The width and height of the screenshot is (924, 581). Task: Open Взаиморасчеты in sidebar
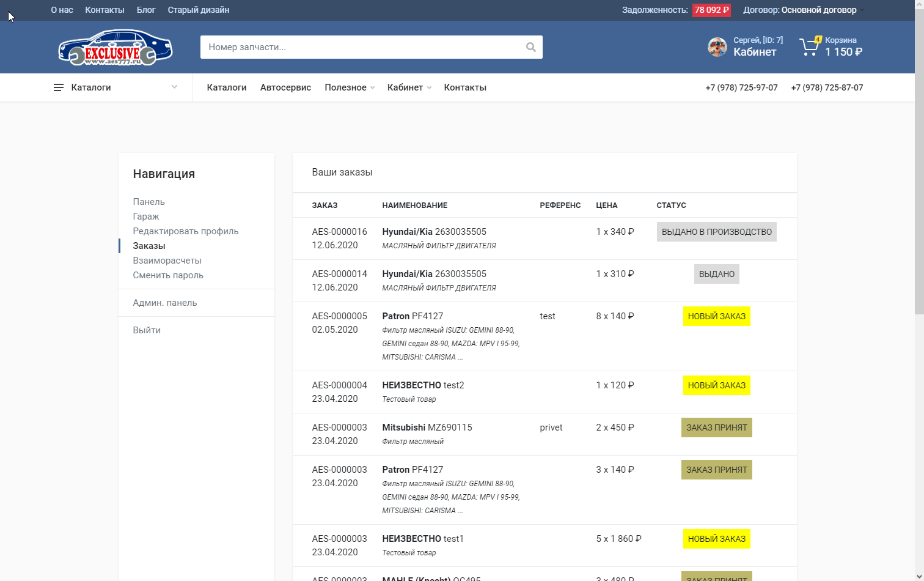(x=167, y=261)
